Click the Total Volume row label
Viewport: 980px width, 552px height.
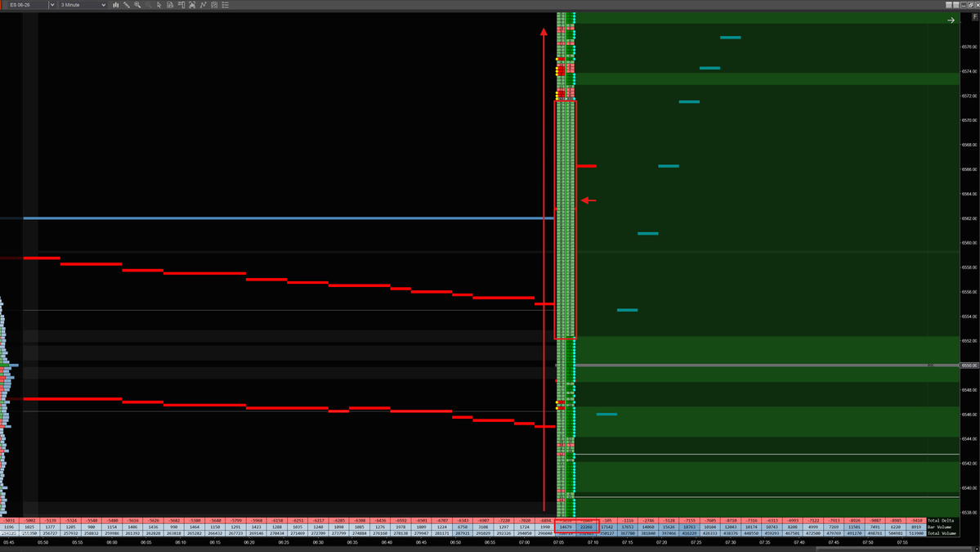(x=942, y=533)
